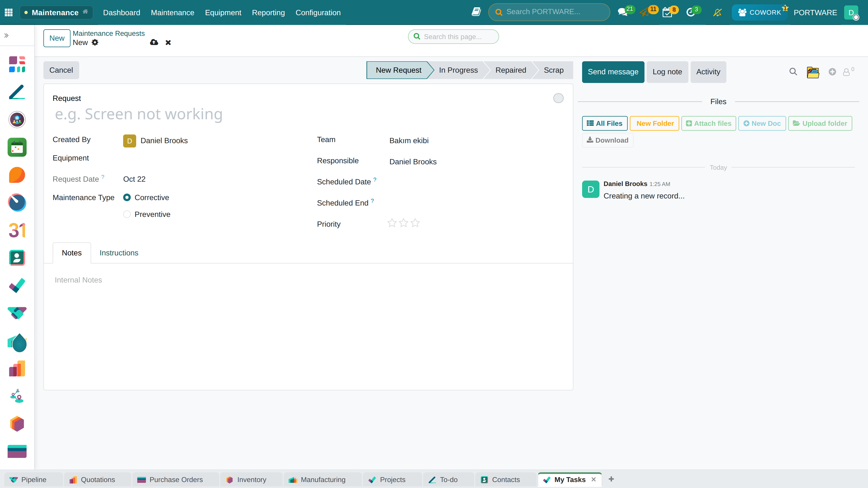Click the add follower plus icon
This screenshot has height=488, width=868.
tap(832, 72)
